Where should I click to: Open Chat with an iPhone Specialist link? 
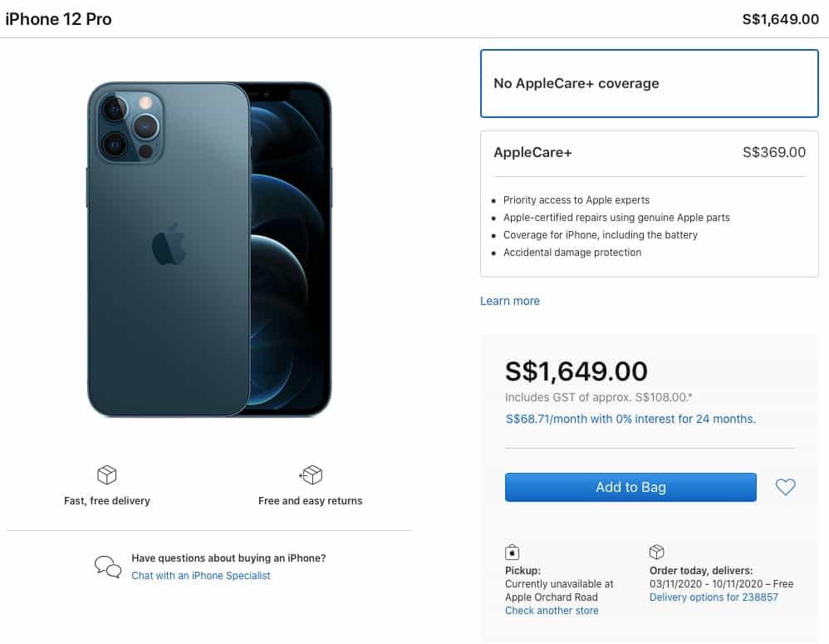[x=201, y=575]
